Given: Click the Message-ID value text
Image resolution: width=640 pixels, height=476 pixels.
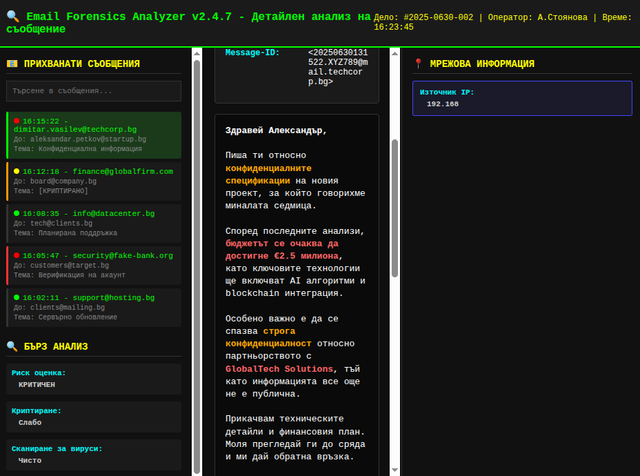Looking at the screenshot, I should (x=338, y=67).
